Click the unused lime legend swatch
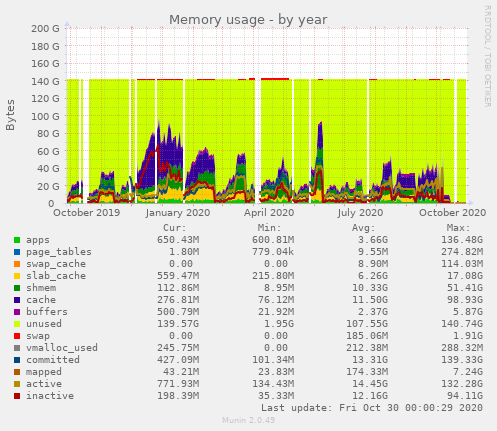 tap(17, 324)
